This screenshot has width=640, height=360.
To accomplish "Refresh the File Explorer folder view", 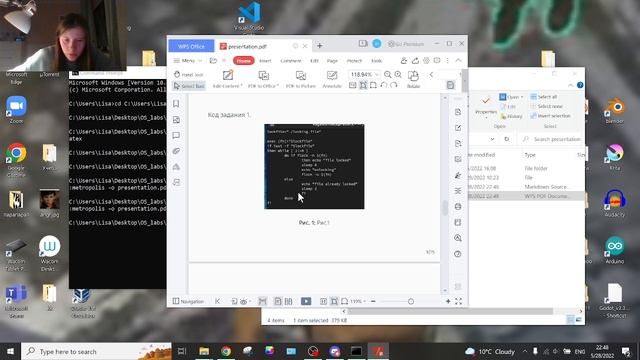I will pyautogui.click(x=507, y=139).
